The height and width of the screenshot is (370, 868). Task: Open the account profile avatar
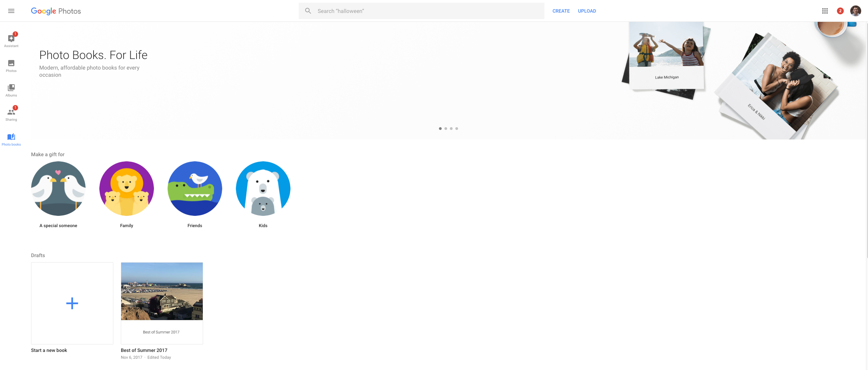(x=855, y=11)
